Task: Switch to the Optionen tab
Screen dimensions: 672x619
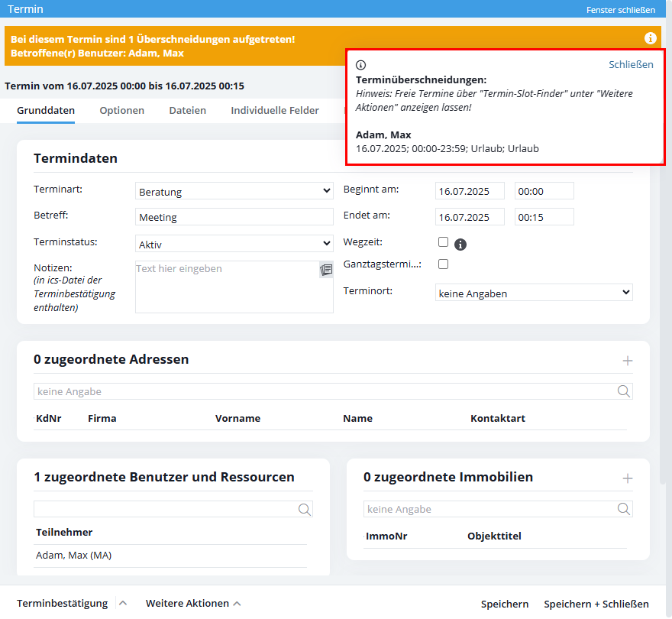Action: [122, 110]
